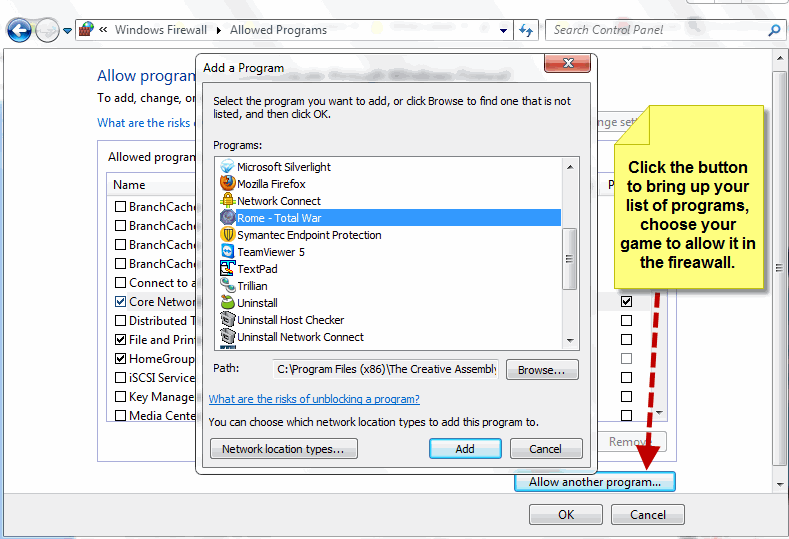Click Windows Firewall in the breadcrumb
The image size is (789, 539).
[161, 30]
